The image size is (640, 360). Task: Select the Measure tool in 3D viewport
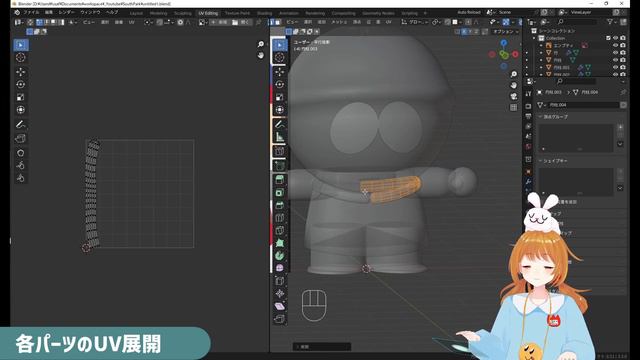(x=280, y=137)
